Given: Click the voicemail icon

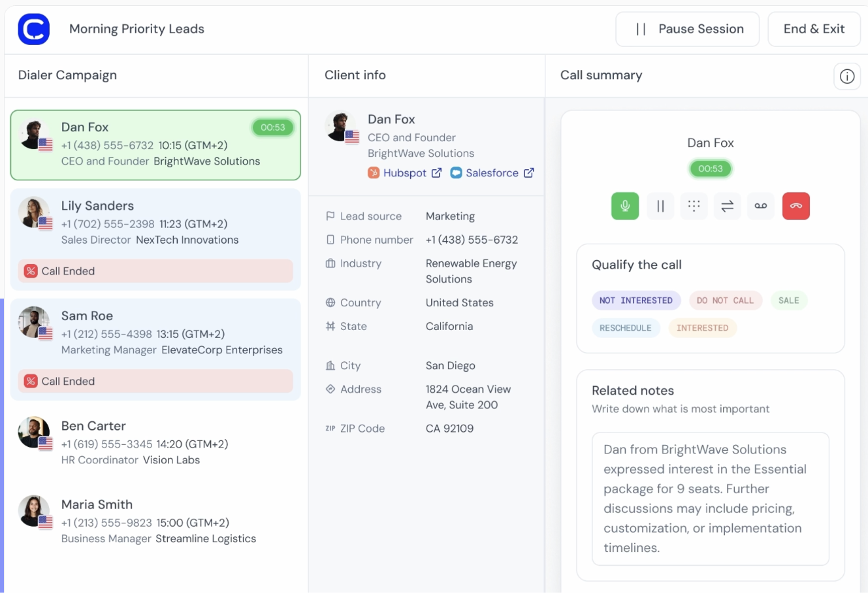Looking at the screenshot, I should point(761,206).
